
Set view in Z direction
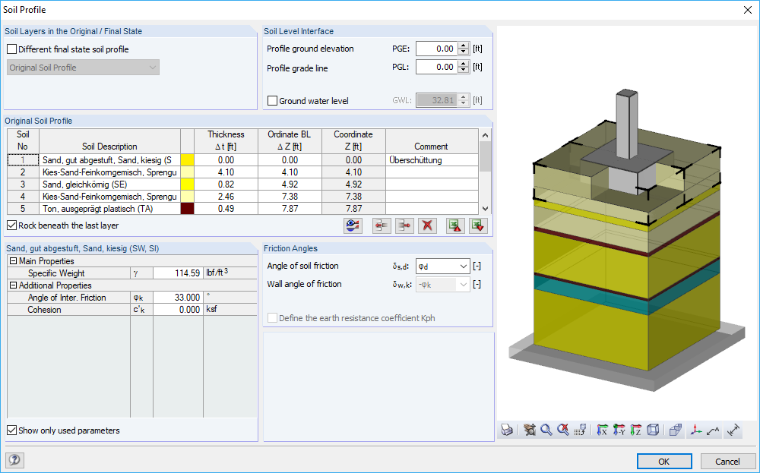click(636, 430)
